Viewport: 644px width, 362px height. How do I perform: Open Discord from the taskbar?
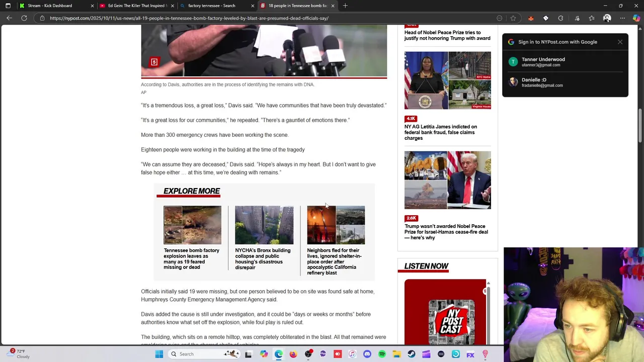coord(367,354)
